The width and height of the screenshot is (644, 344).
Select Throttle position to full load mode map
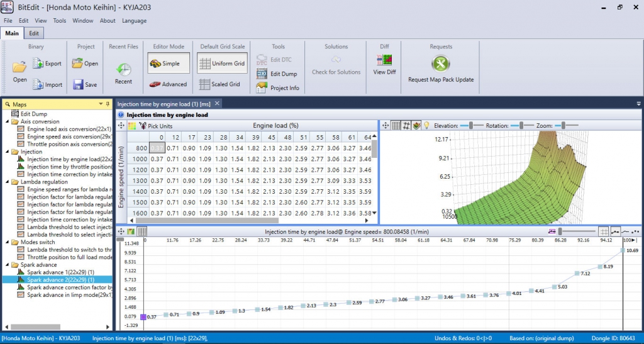click(x=65, y=257)
